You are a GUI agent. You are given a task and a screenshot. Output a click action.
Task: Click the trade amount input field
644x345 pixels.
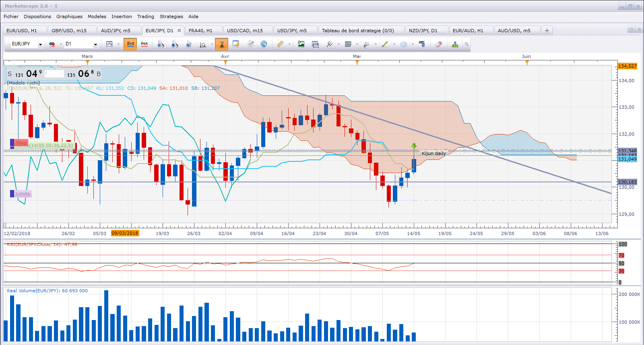coord(54,74)
